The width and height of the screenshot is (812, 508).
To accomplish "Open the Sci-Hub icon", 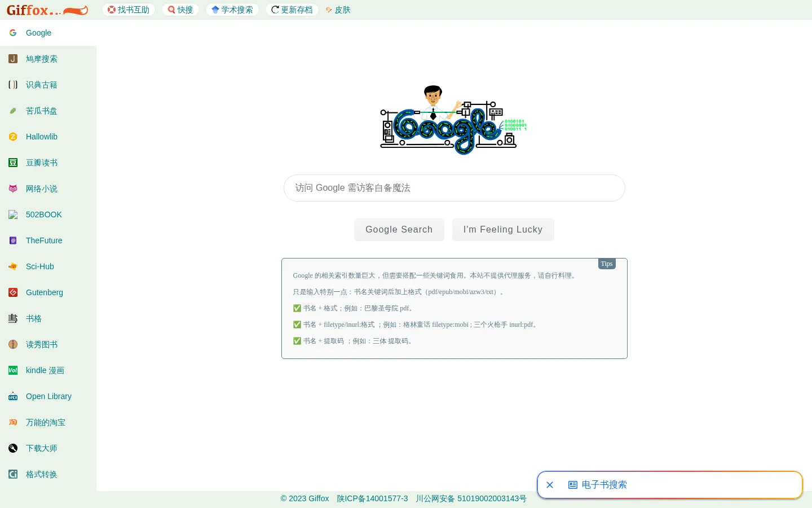I will tap(13, 266).
